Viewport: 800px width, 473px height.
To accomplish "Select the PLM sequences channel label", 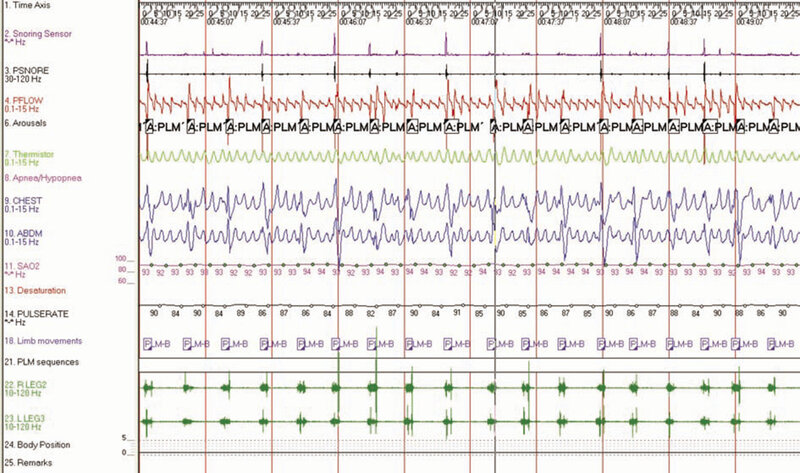I will (41, 362).
